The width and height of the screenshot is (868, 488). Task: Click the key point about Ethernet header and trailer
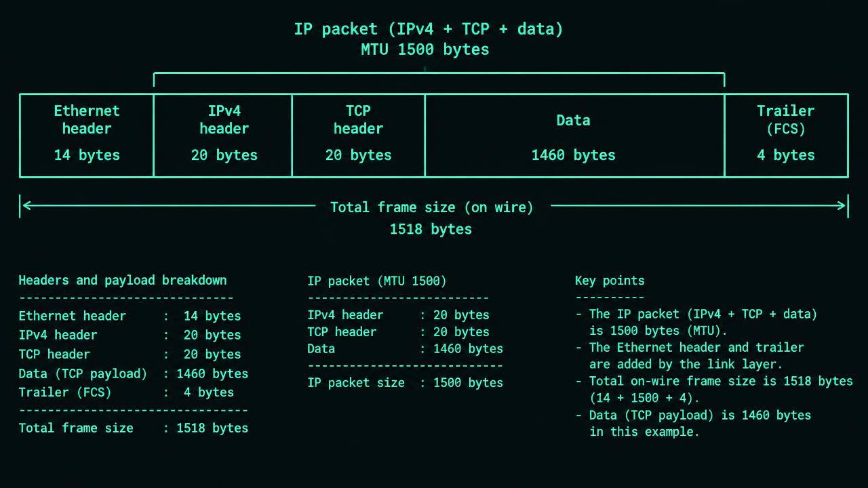click(690, 356)
